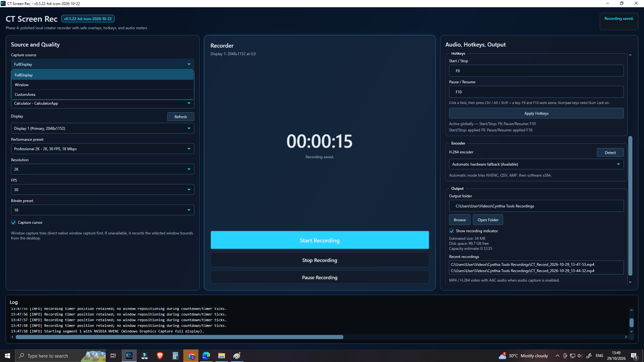Click the Open Folder button
This screenshot has width=644, height=362.
tap(488, 220)
